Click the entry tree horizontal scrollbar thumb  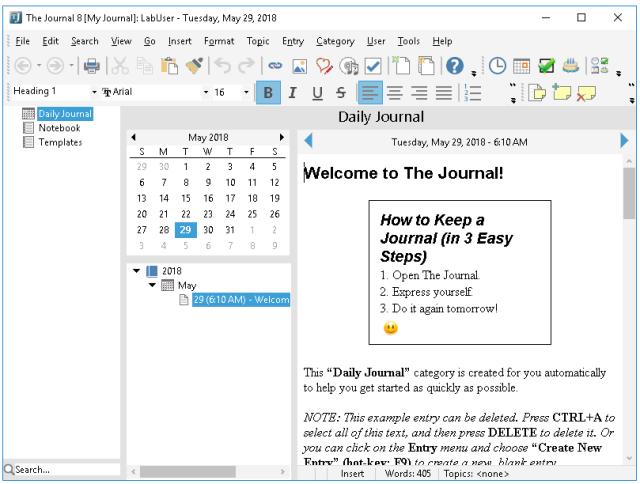pyautogui.click(x=188, y=472)
